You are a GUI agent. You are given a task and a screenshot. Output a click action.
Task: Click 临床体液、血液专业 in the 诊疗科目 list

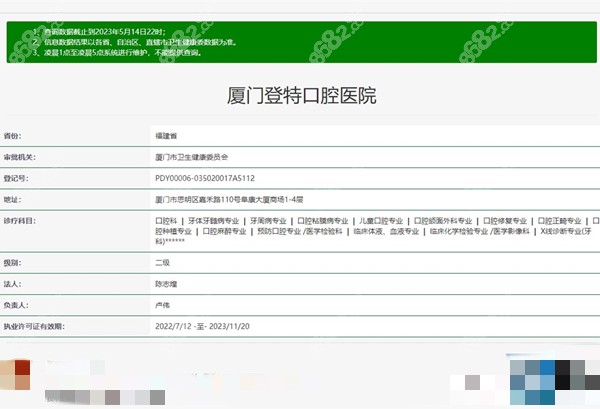(386, 231)
